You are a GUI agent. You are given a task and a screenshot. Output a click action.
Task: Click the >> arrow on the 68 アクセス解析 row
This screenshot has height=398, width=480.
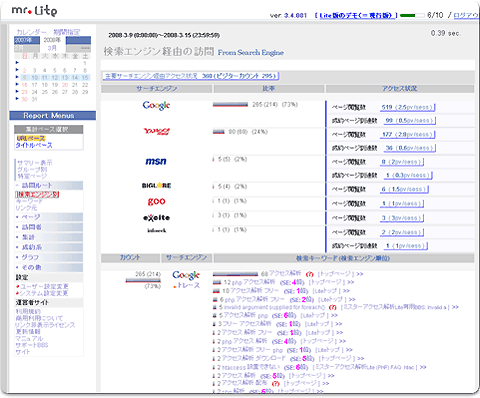pos(359,274)
